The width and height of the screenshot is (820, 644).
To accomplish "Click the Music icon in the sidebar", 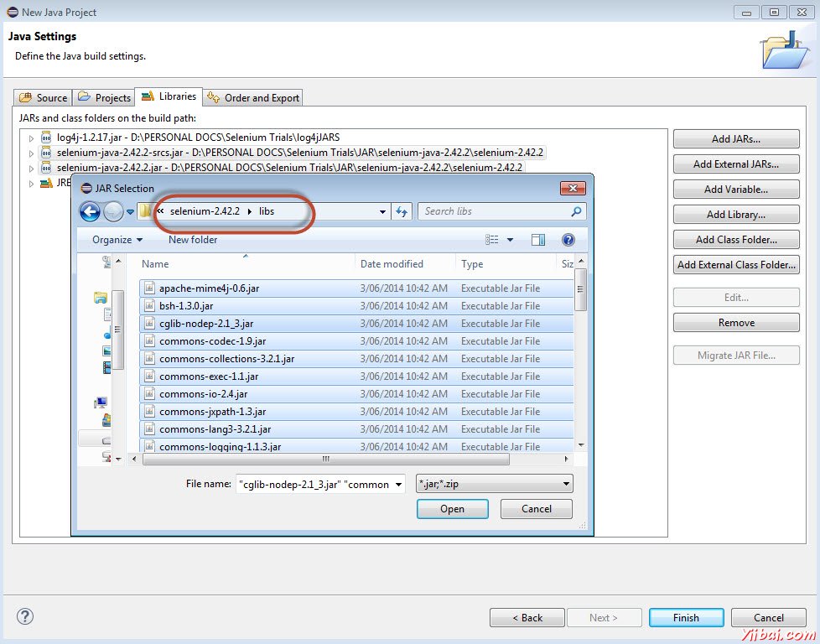I will coord(106,333).
